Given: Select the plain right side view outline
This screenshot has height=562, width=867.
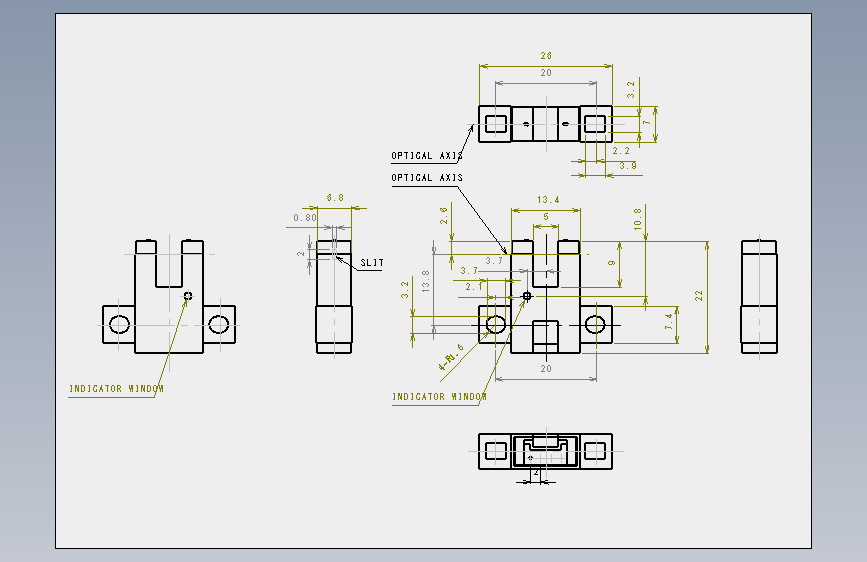Looking at the screenshot, I should click(759, 296).
